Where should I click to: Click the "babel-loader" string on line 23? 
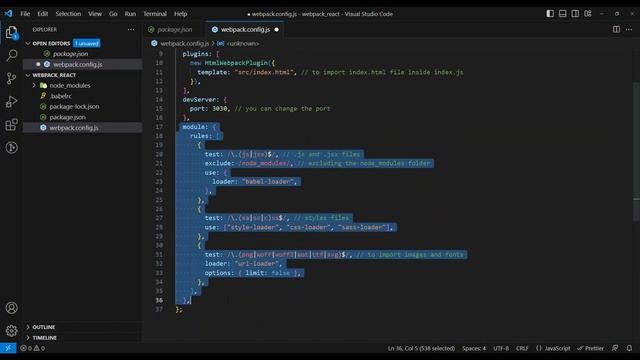coord(268,182)
